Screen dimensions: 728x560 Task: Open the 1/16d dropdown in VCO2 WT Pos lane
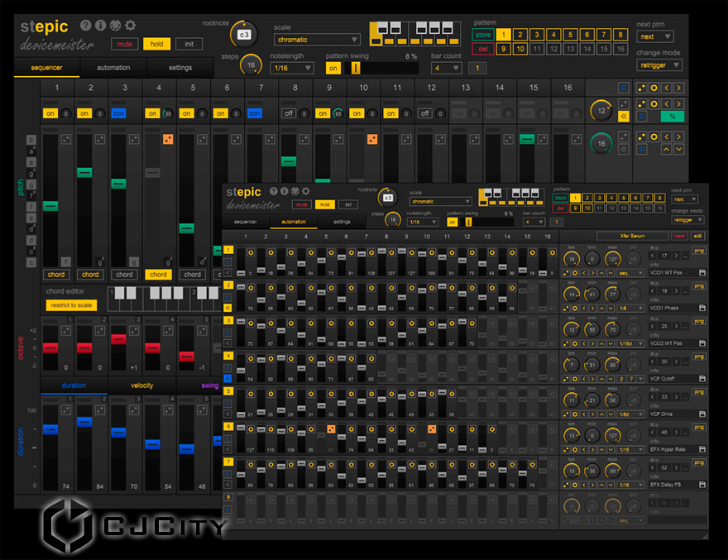point(630,343)
